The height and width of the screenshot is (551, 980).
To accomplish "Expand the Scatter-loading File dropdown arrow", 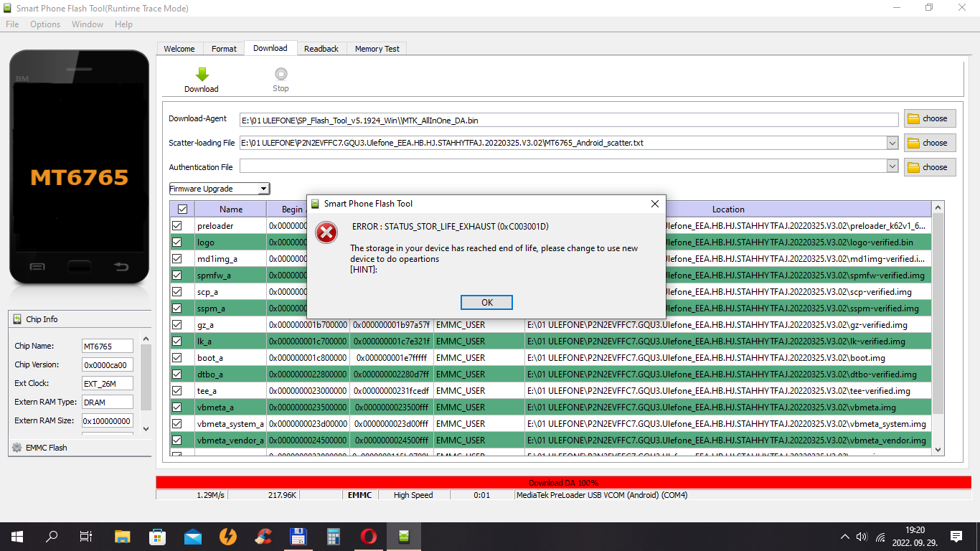I will (892, 143).
